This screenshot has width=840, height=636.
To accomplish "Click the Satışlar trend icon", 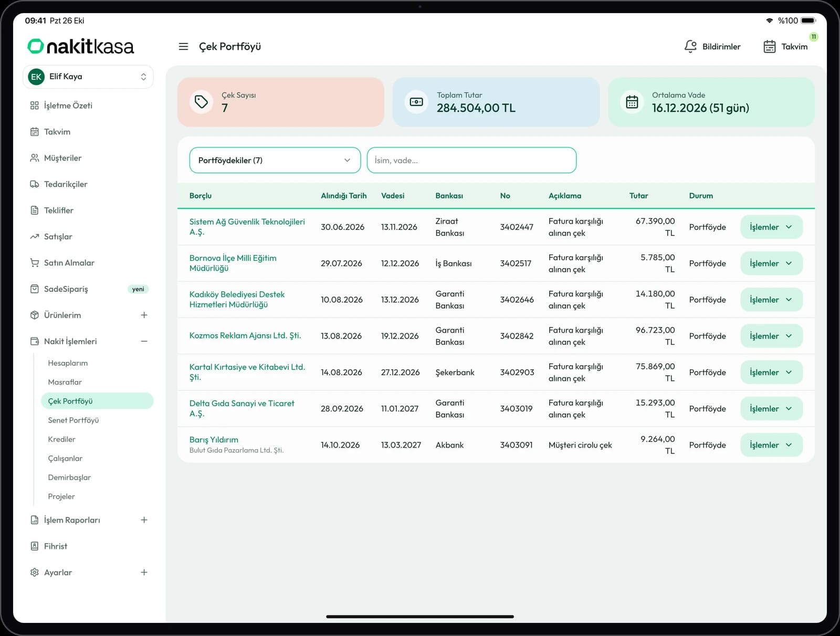I will [35, 237].
